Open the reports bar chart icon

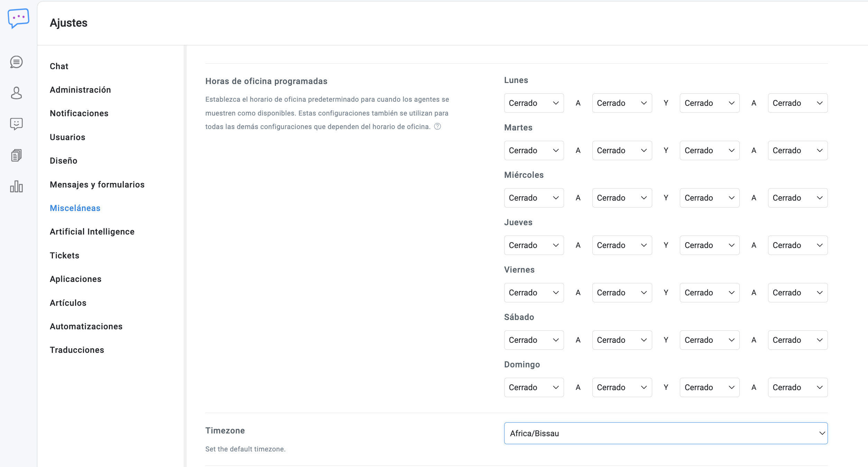(x=16, y=186)
